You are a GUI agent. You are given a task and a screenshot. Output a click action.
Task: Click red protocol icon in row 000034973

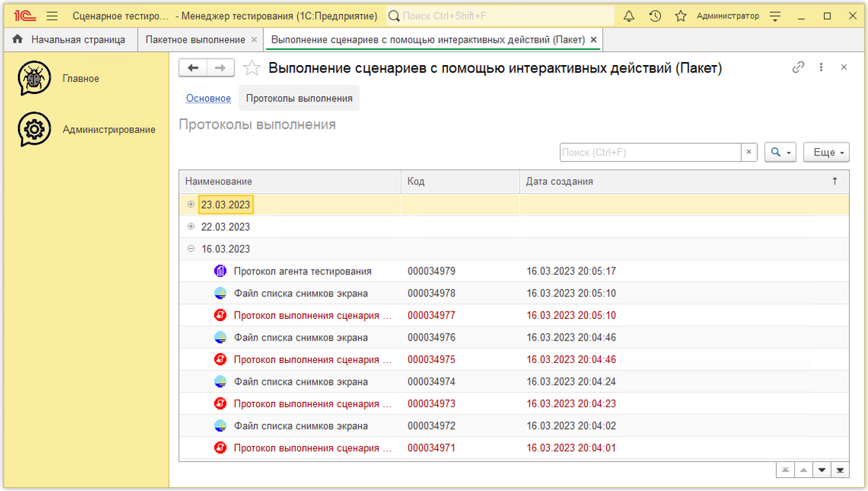coord(221,404)
